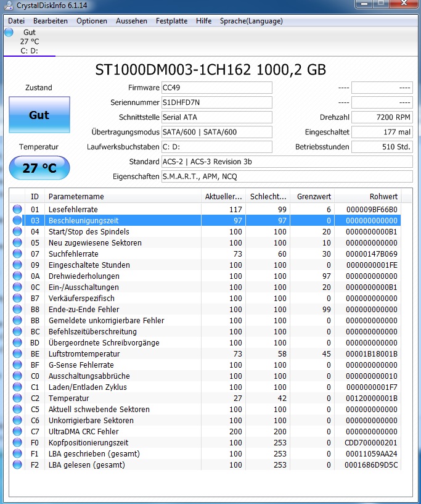Click raw value 0001686D9D5C
This screenshot has width=421, height=504.
click(371, 465)
